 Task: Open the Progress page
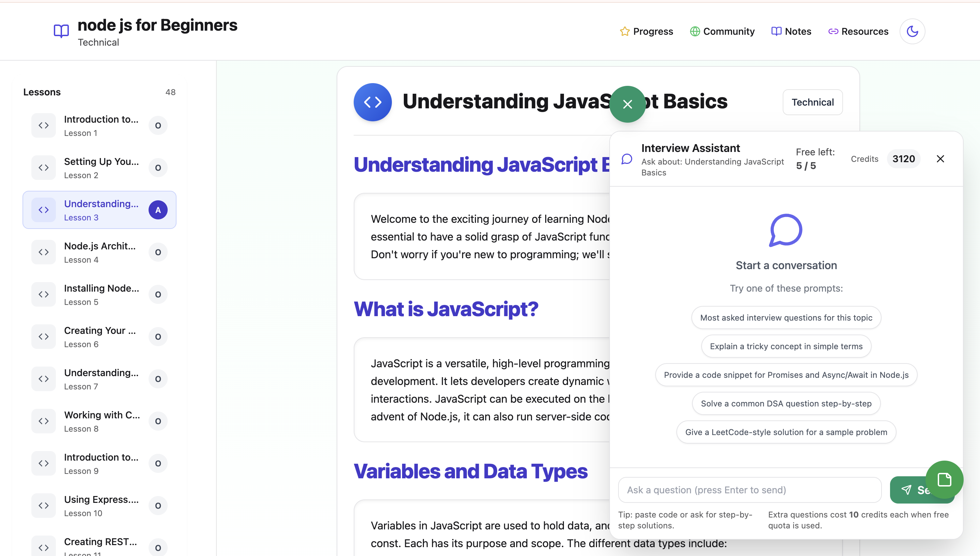[x=646, y=31]
